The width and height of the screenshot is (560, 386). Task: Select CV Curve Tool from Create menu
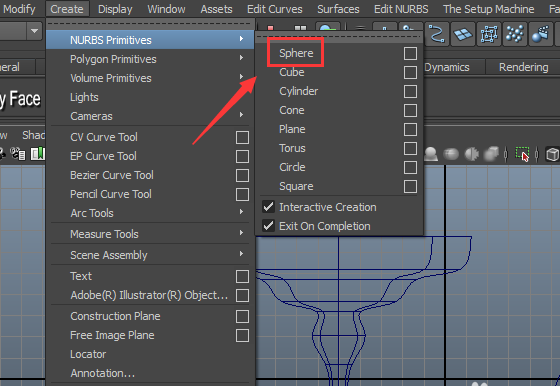pyautogui.click(x=104, y=137)
